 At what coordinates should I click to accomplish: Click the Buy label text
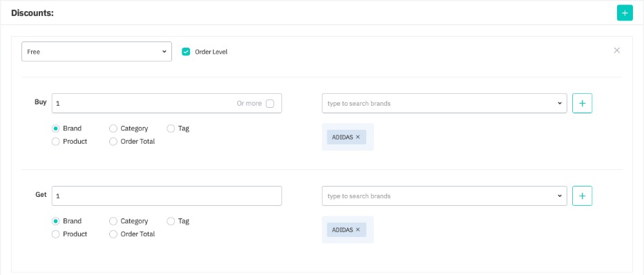[41, 102]
